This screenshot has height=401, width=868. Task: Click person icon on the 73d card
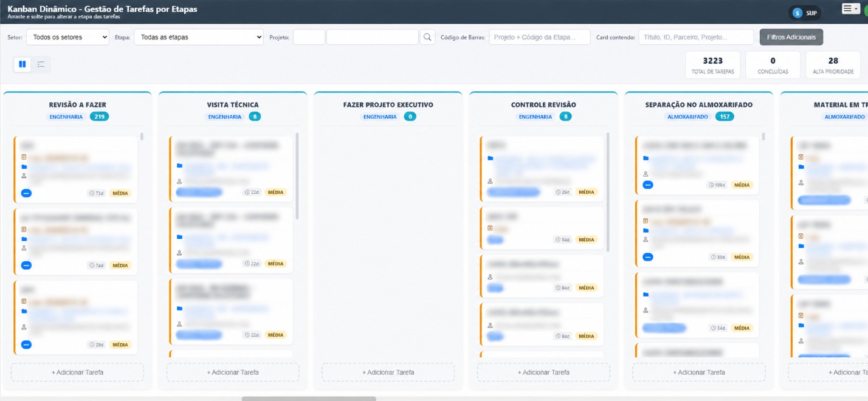[x=24, y=176]
